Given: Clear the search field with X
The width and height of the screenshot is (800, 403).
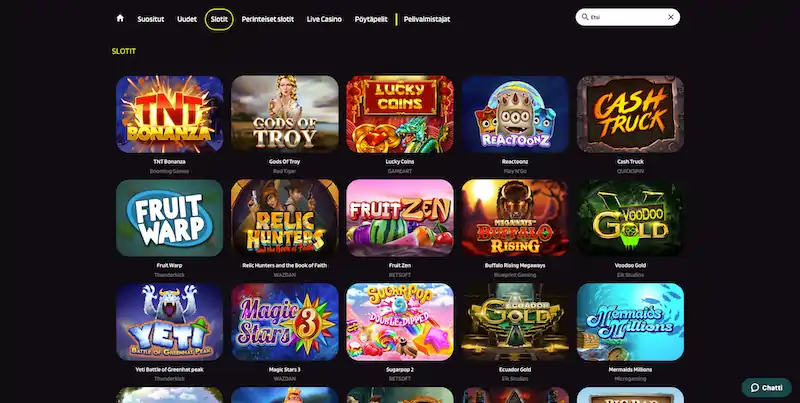Looking at the screenshot, I should point(670,17).
